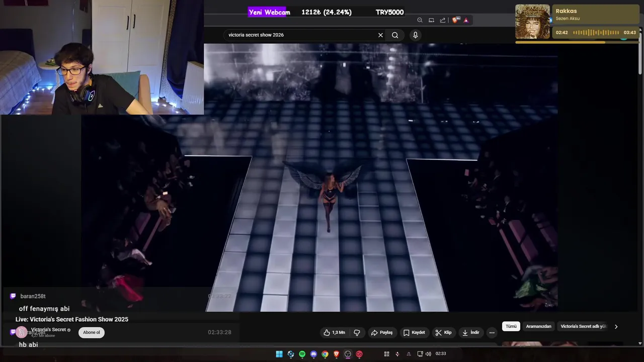Expand more filter chips with right arrow
The image size is (644, 362).
(x=616, y=326)
